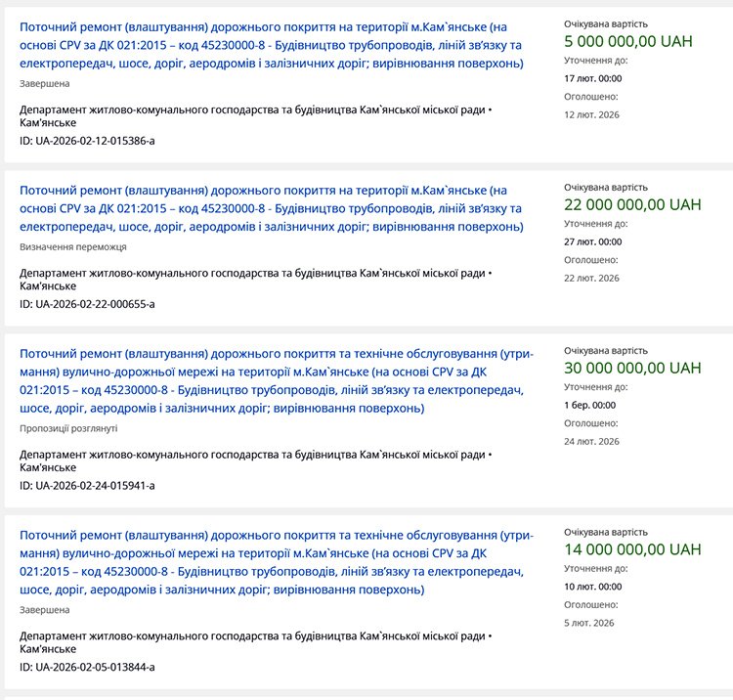
Task: Open title link of 5 000 000,00 UAH tender
Action: [271, 45]
